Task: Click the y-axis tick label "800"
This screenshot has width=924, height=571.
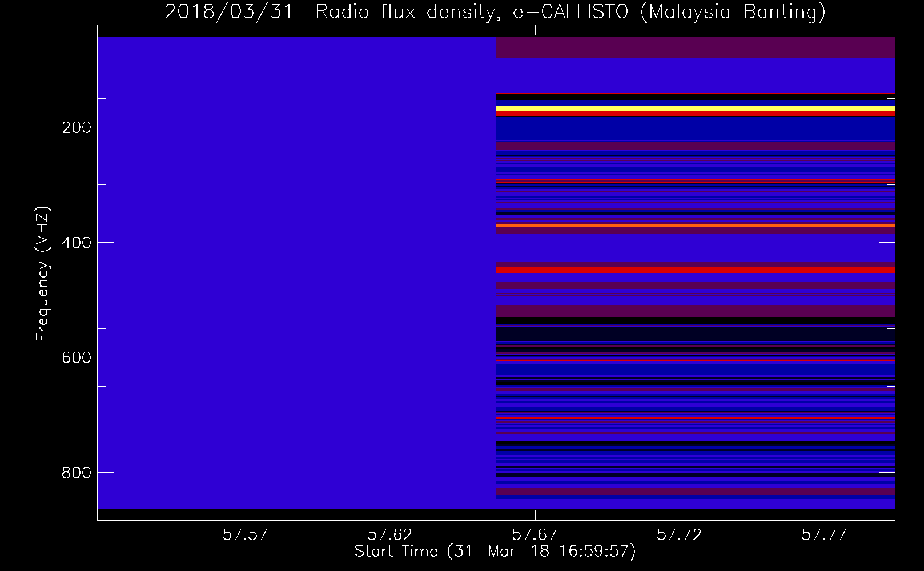Action: (77, 473)
